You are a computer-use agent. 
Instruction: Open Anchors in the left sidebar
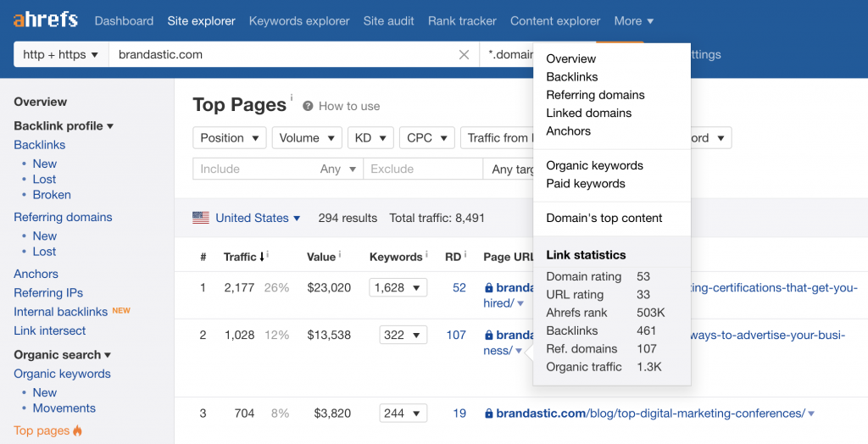pos(36,274)
